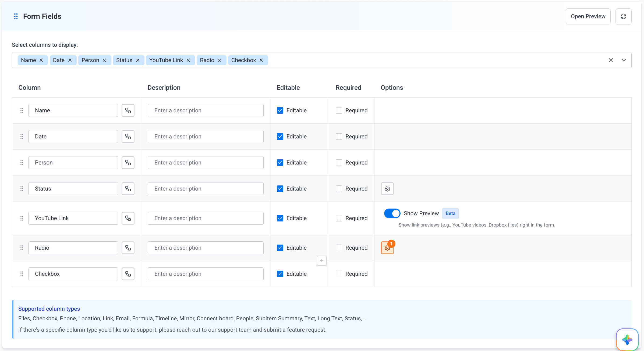The image size is (644, 351).
Task: Click the Status column label field
Action: [73, 189]
